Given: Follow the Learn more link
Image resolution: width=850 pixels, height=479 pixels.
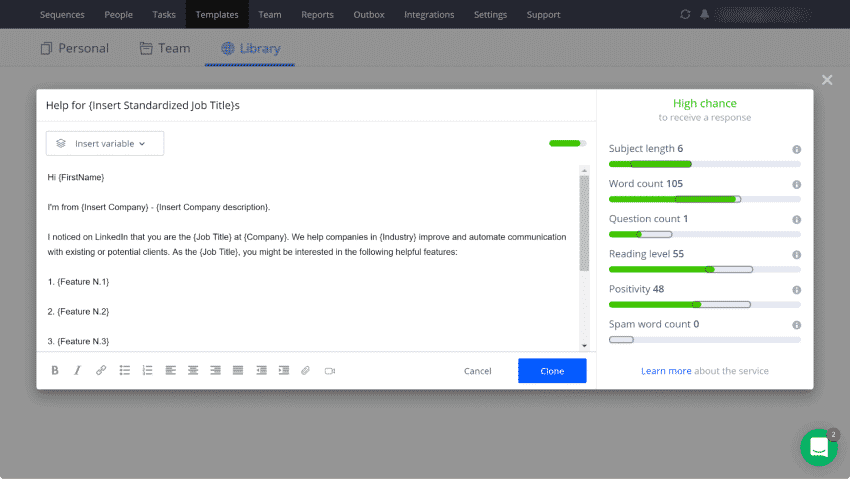Looking at the screenshot, I should click(666, 371).
